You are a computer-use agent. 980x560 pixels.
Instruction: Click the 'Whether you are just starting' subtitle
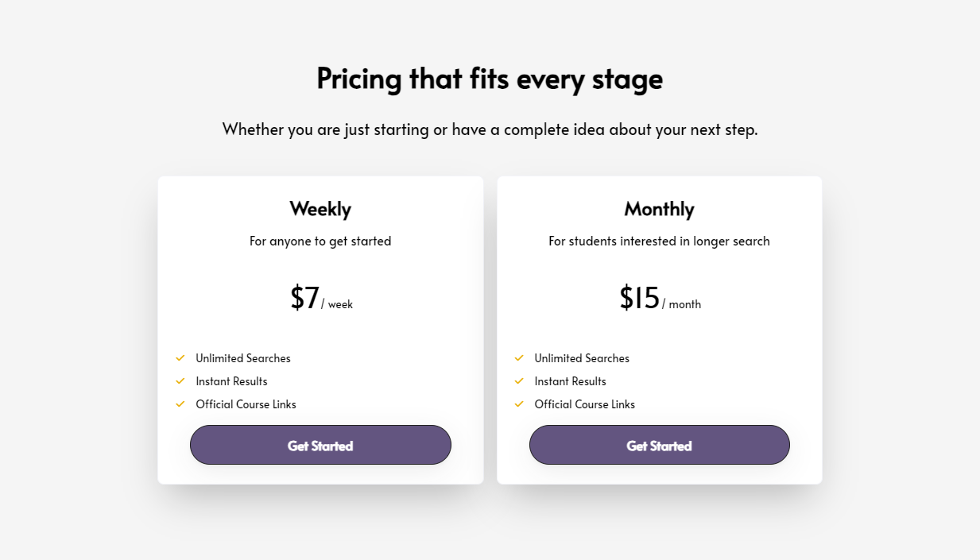click(490, 129)
